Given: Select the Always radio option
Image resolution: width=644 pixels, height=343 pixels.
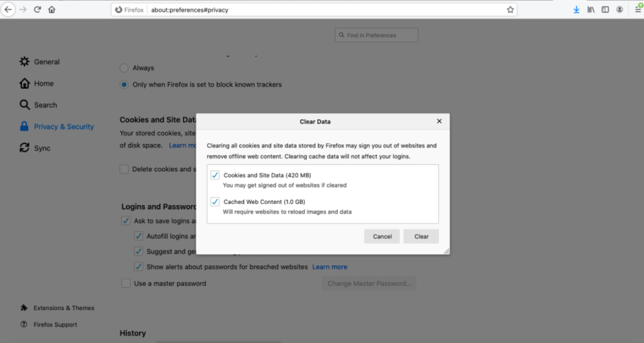Looking at the screenshot, I should tap(124, 68).
